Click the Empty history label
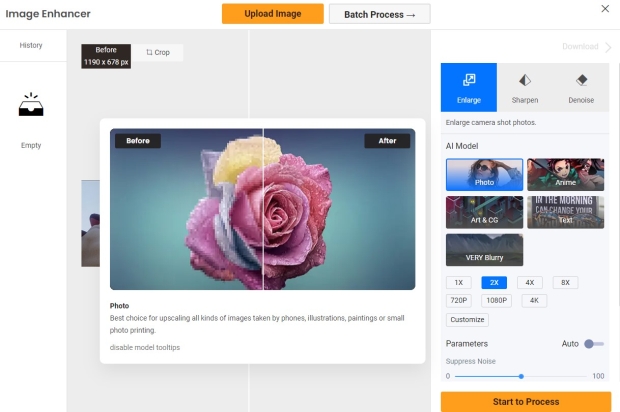The width and height of the screenshot is (620, 412). click(x=31, y=145)
